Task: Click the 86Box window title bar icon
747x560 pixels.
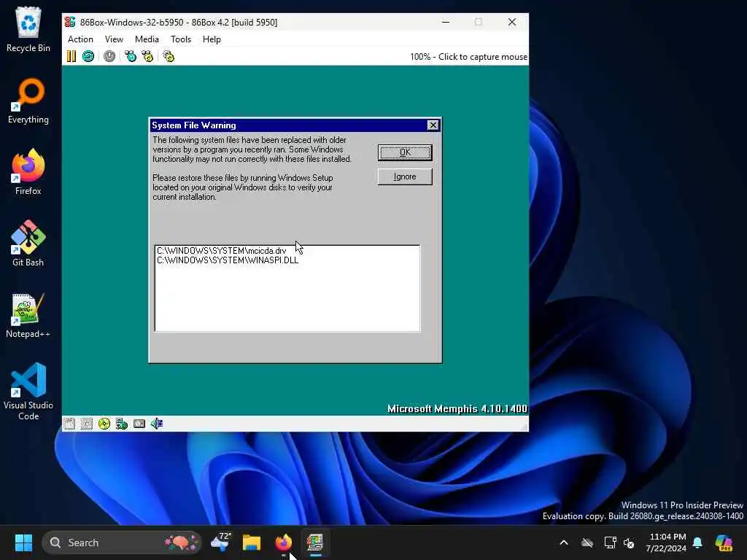Action: tap(70, 22)
